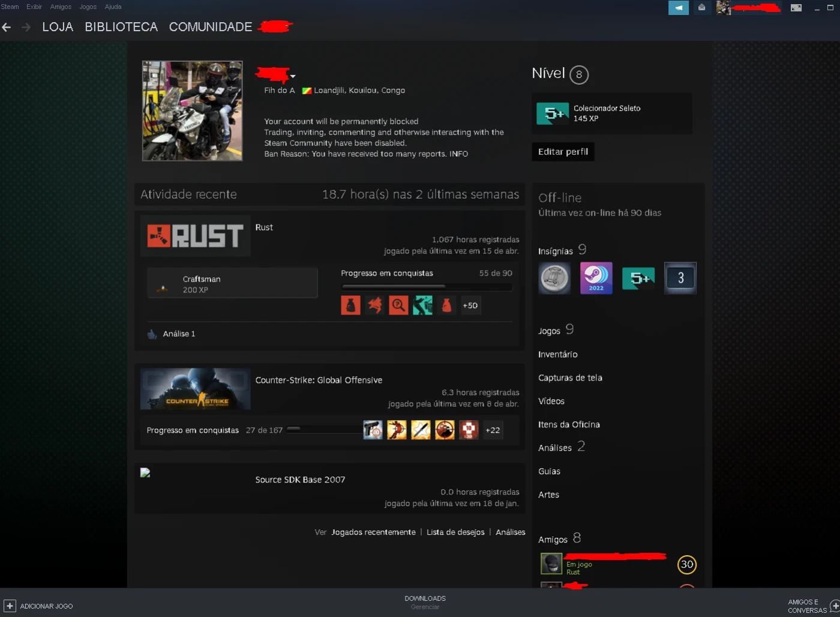Expand the profile name dropdown arrow
The image size is (840, 617).
tap(293, 76)
